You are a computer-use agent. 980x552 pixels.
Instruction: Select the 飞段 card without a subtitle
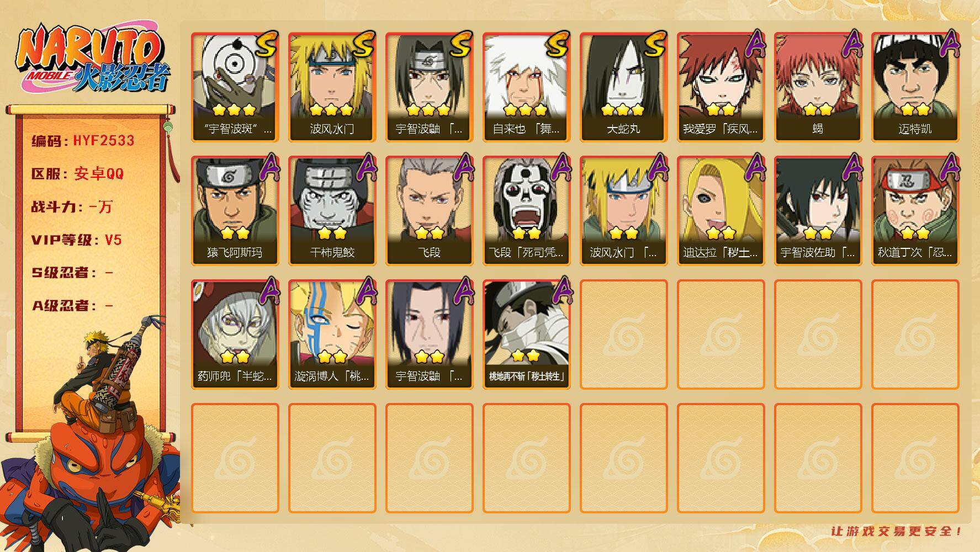tap(429, 210)
